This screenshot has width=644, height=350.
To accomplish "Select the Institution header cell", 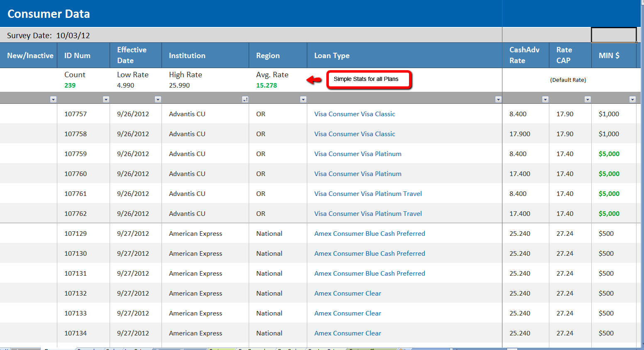I will click(205, 55).
